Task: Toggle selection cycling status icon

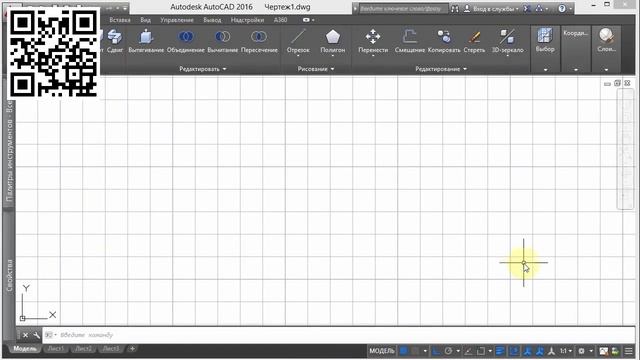Action: pyautogui.click(x=514, y=351)
